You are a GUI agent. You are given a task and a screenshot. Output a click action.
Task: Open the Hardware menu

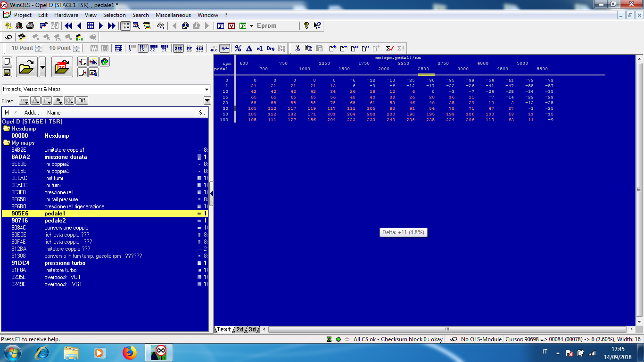(x=66, y=15)
